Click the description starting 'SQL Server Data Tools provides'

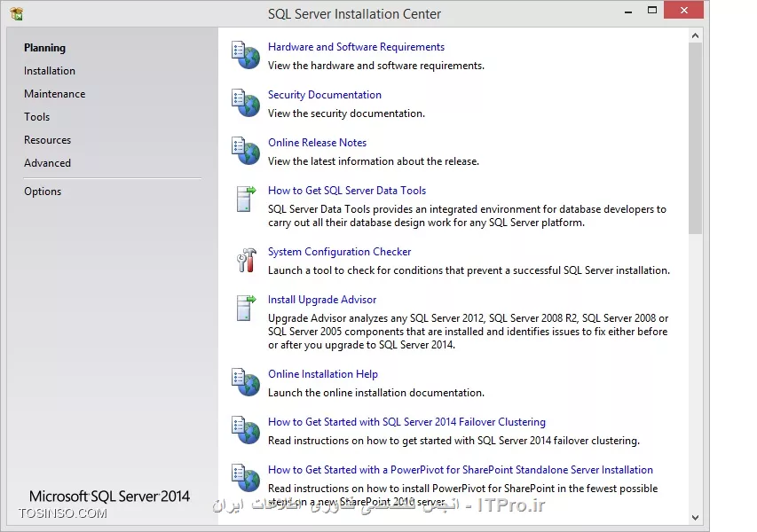467,215
